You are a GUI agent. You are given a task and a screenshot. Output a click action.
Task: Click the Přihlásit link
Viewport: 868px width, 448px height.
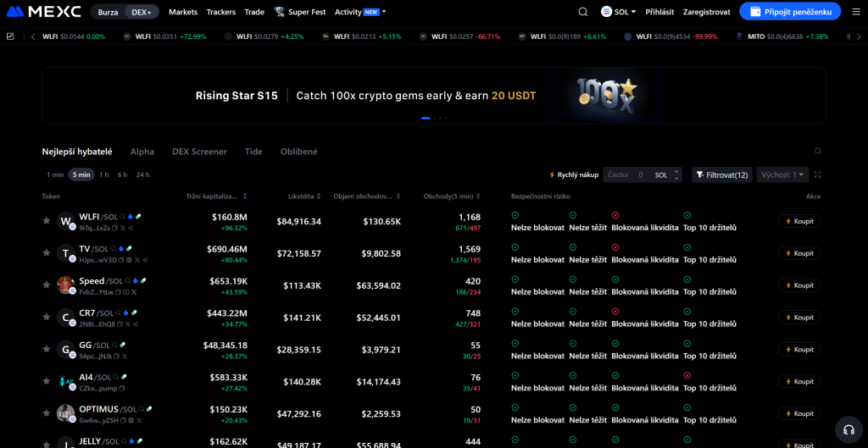[659, 12]
